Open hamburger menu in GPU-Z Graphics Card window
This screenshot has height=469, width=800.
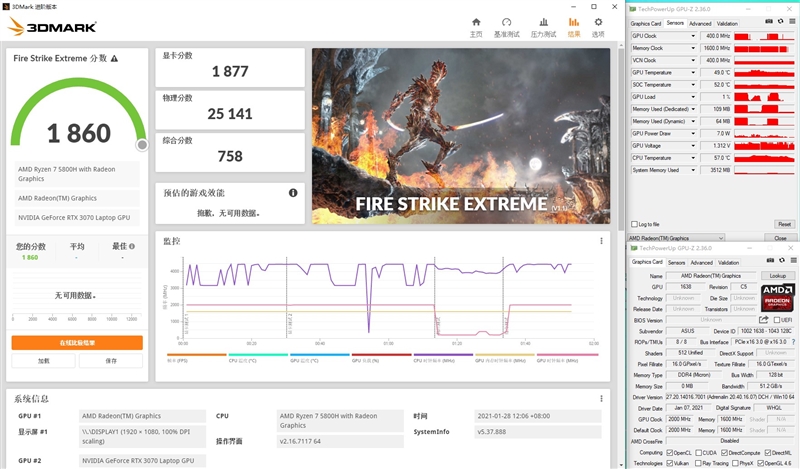(x=792, y=260)
